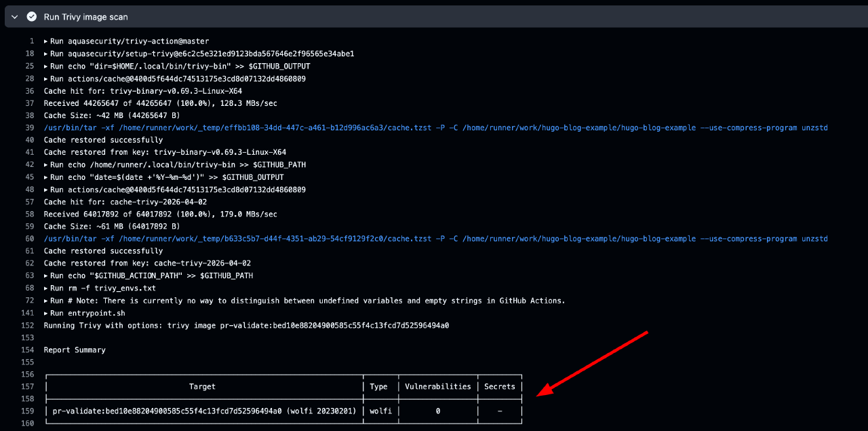Image resolution: width=868 pixels, height=431 pixels.
Task: Click Cache restored successfully on line 61
Action: [x=103, y=251]
